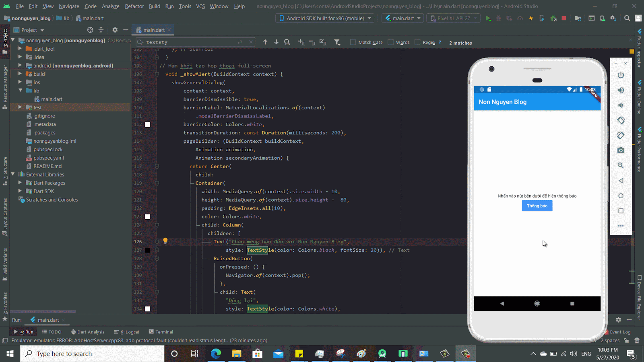Select pubspec.yaml in project tree

49,158
